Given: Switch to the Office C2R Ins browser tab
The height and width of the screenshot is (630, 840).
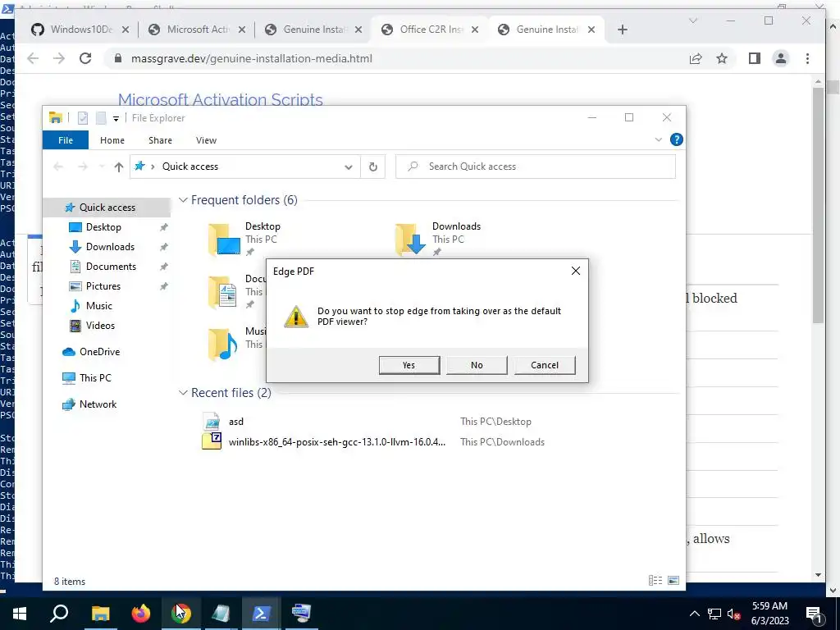Looking at the screenshot, I should coord(430,30).
